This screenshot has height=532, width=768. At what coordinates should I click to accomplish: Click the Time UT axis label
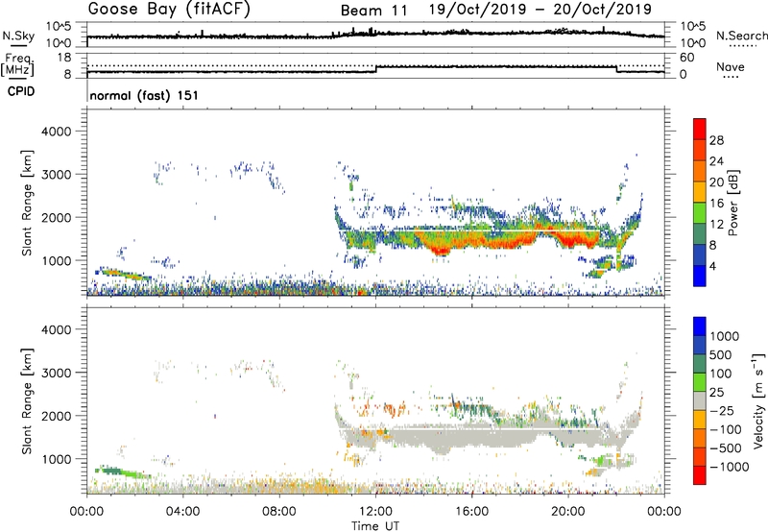[x=375, y=525]
